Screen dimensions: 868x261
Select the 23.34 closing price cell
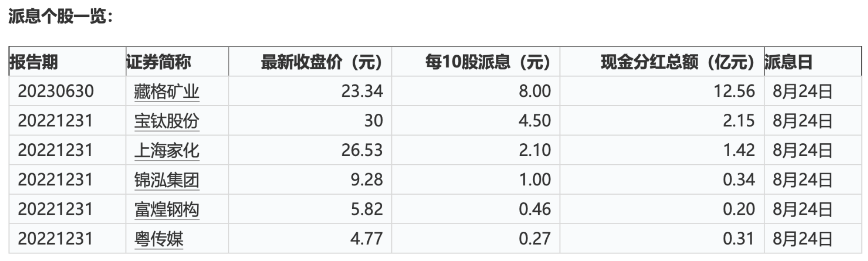pos(362,91)
